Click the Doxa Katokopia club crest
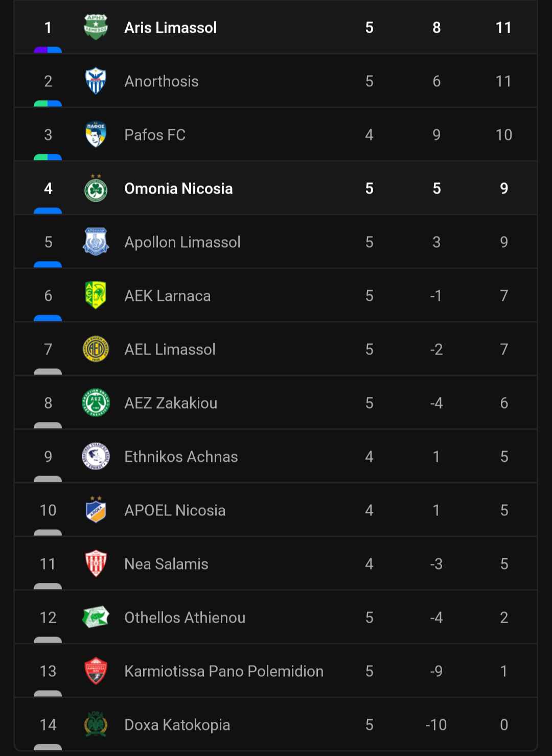Image resolution: width=552 pixels, height=756 pixels. [x=96, y=724]
